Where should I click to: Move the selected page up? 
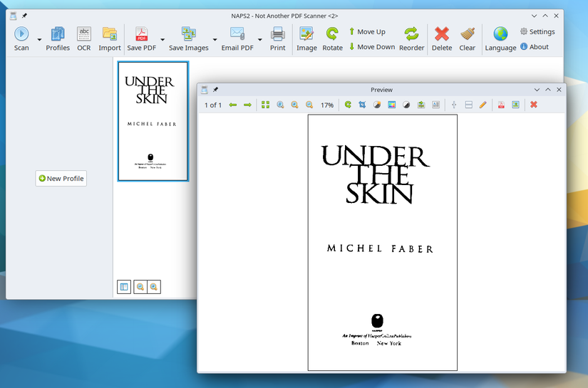pyautogui.click(x=367, y=32)
